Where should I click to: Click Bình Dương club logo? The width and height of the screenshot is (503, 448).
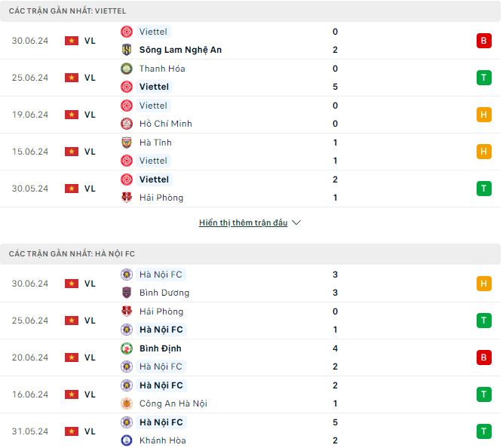point(127,293)
